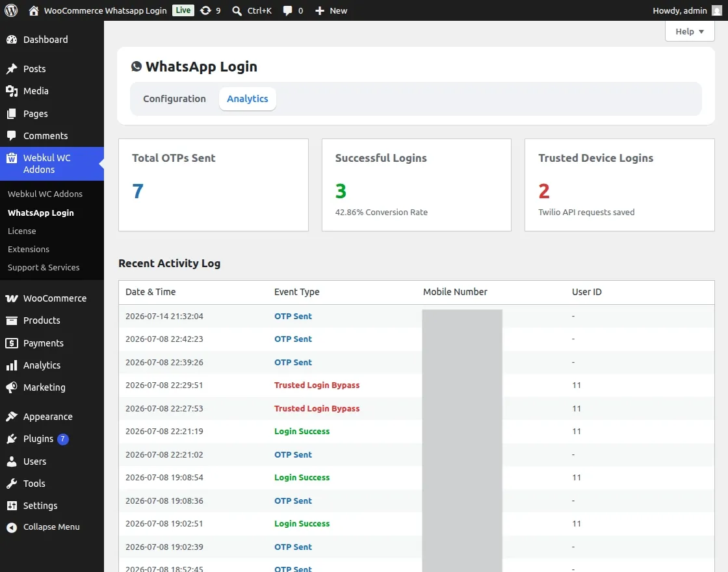The height and width of the screenshot is (572, 728).
Task: Click the Live status badge
Action: tap(183, 10)
